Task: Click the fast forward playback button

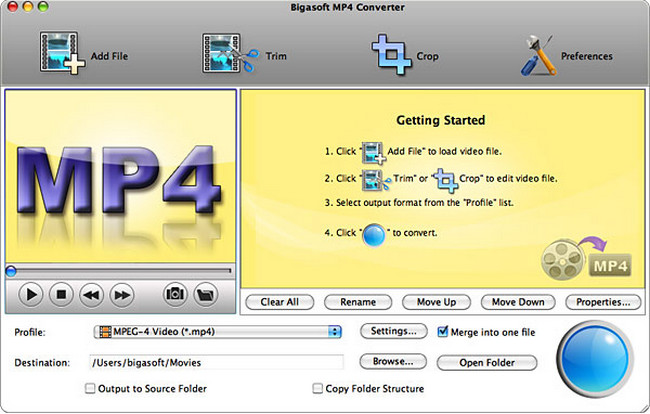Action: 121,295
